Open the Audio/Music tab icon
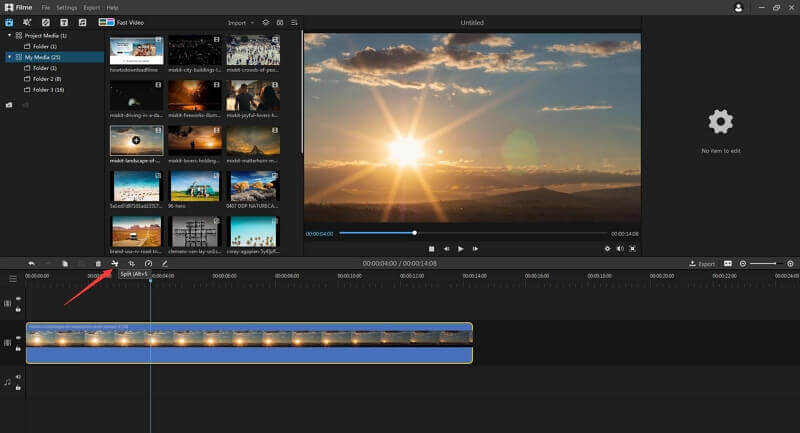800x433 pixels. pos(82,22)
